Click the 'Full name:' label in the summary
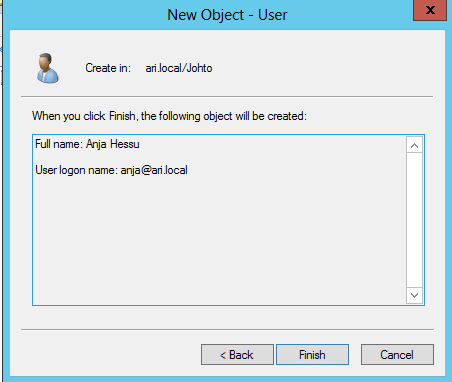 pos(59,144)
